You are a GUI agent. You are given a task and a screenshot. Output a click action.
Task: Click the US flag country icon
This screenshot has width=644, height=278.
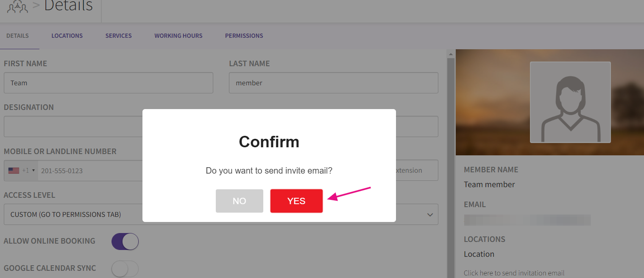[x=14, y=171]
